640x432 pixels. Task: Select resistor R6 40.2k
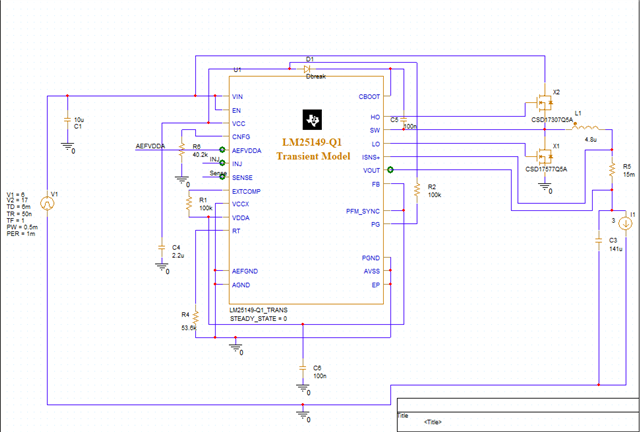[x=182, y=150]
